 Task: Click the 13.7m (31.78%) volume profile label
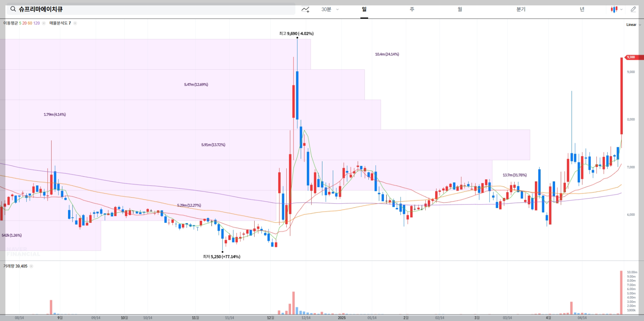click(515, 175)
